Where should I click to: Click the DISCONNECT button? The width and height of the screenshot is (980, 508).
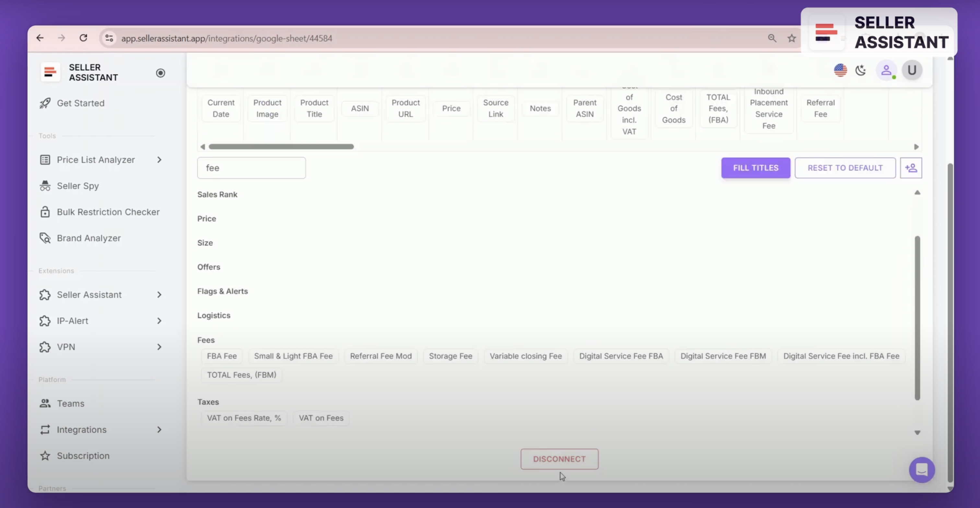559,459
